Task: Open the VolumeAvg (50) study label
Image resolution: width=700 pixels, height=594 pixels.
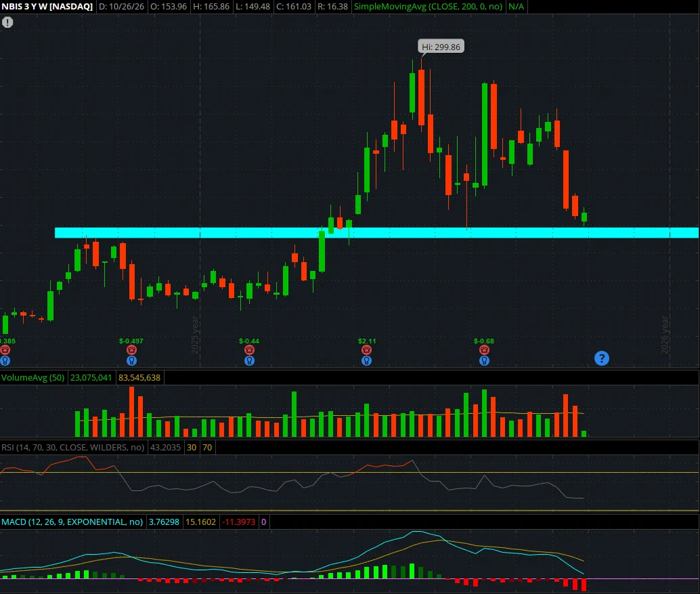Action: pos(33,378)
